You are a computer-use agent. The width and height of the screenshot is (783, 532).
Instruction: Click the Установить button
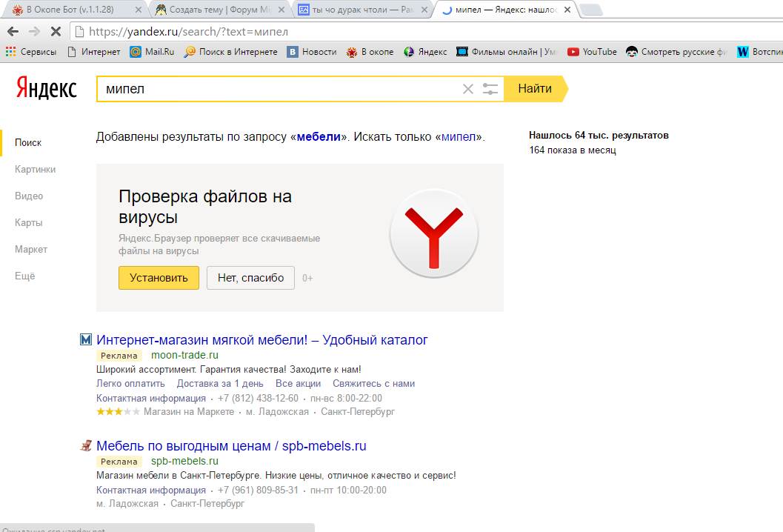(x=159, y=278)
